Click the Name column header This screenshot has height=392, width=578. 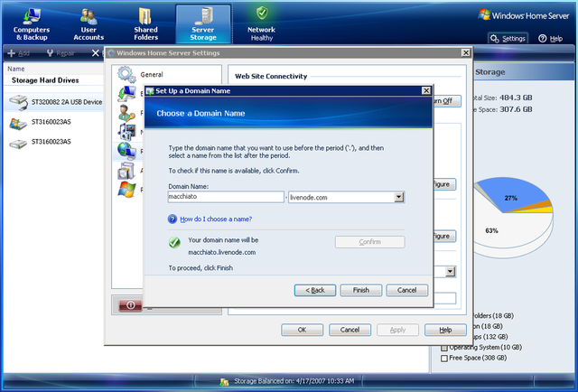coord(16,69)
